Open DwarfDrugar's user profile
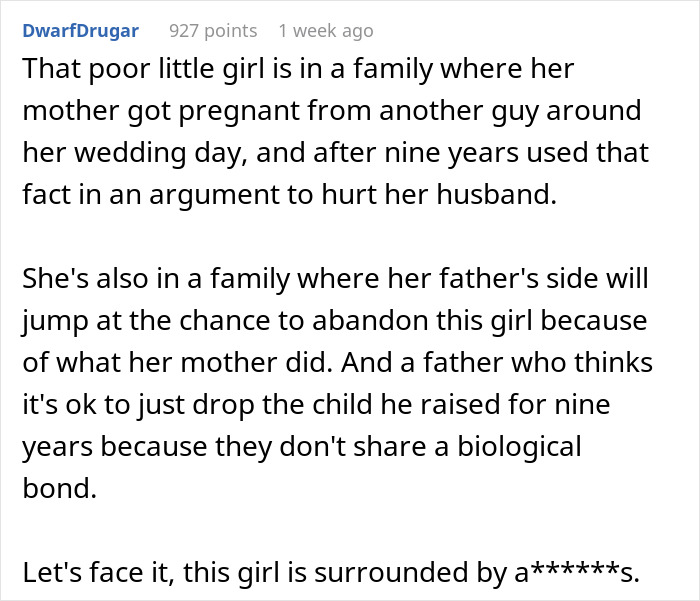Viewport: 700px width, 601px height. tap(80, 31)
